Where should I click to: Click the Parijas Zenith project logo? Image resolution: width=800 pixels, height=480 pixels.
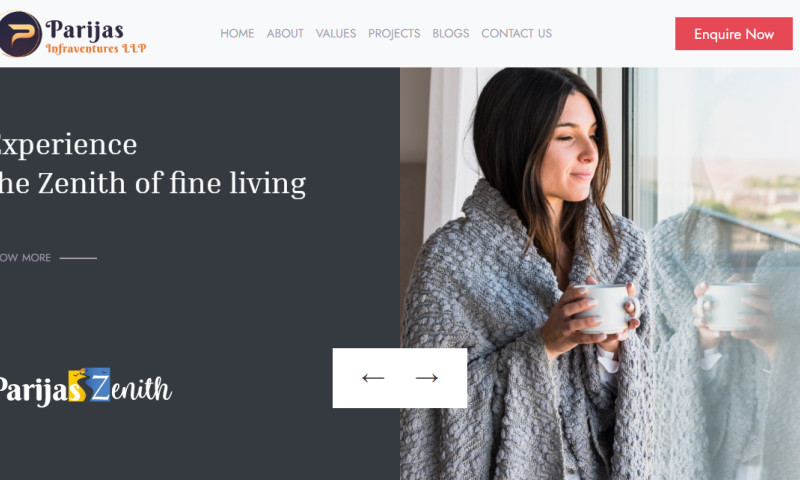85,387
